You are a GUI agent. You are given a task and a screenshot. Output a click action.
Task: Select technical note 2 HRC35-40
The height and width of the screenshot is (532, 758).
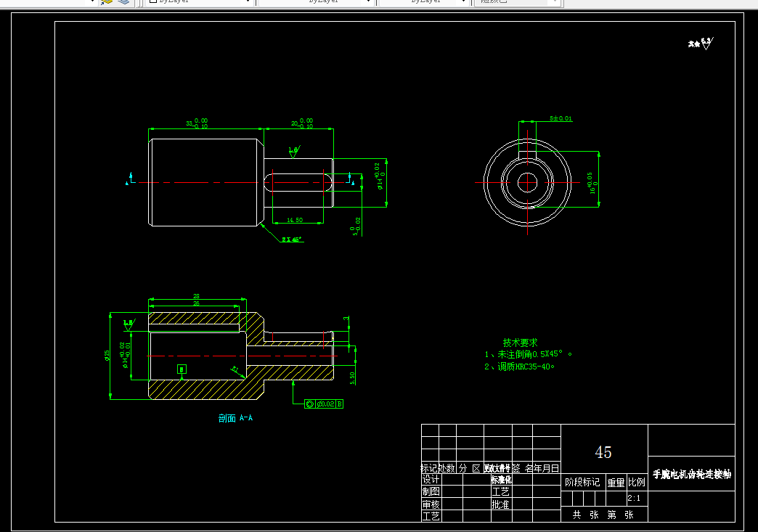(x=519, y=367)
